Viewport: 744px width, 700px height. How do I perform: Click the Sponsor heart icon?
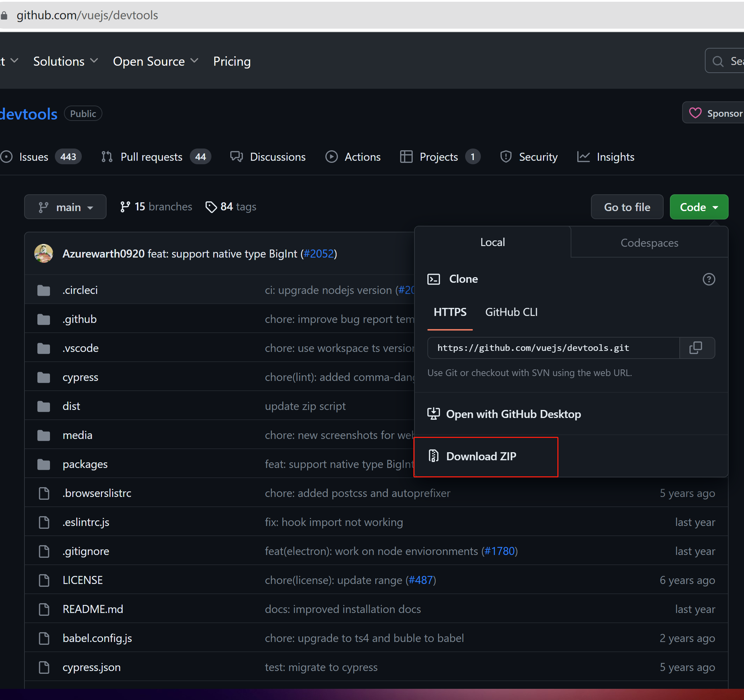[695, 113]
